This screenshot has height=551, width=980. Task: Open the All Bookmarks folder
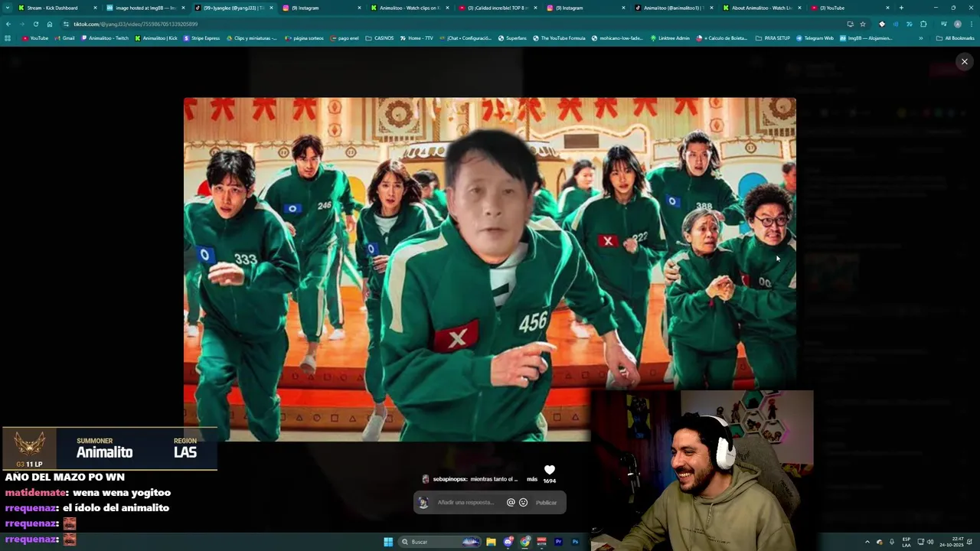coord(955,37)
